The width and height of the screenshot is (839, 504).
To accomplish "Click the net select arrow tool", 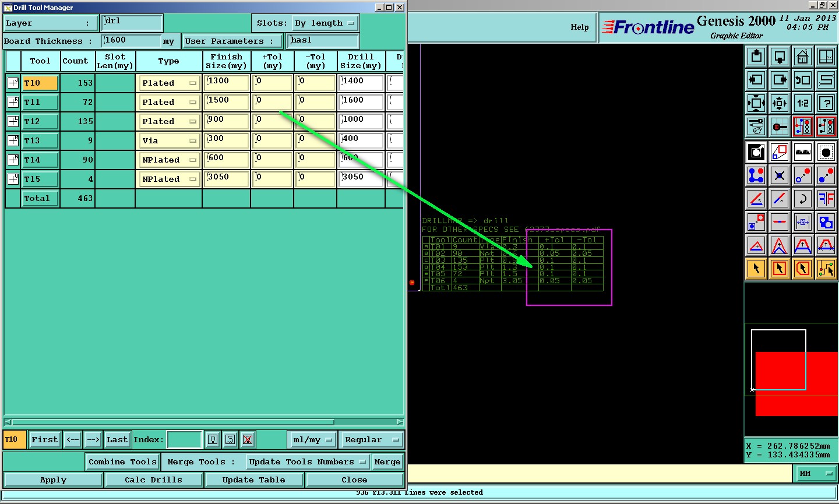I will [826, 269].
